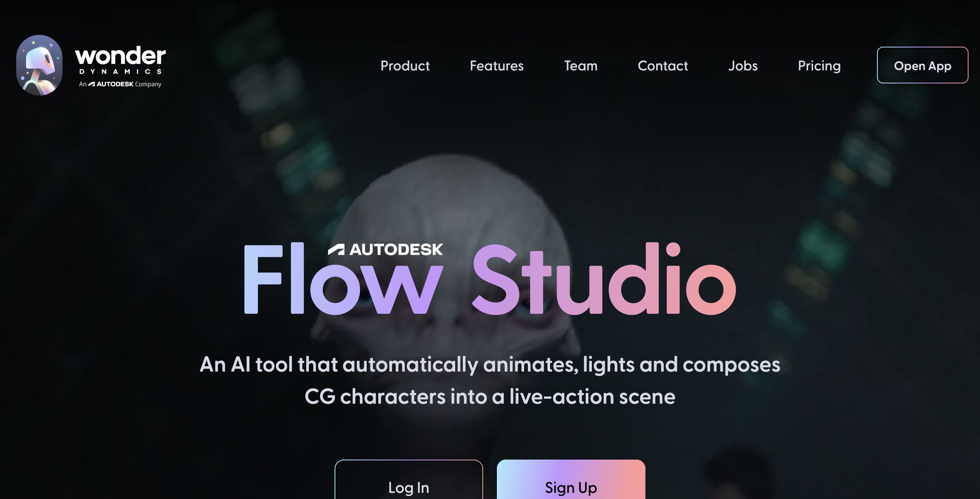Image resolution: width=980 pixels, height=499 pixels.
Task: Go to the Features section
Action: (497, 66)
